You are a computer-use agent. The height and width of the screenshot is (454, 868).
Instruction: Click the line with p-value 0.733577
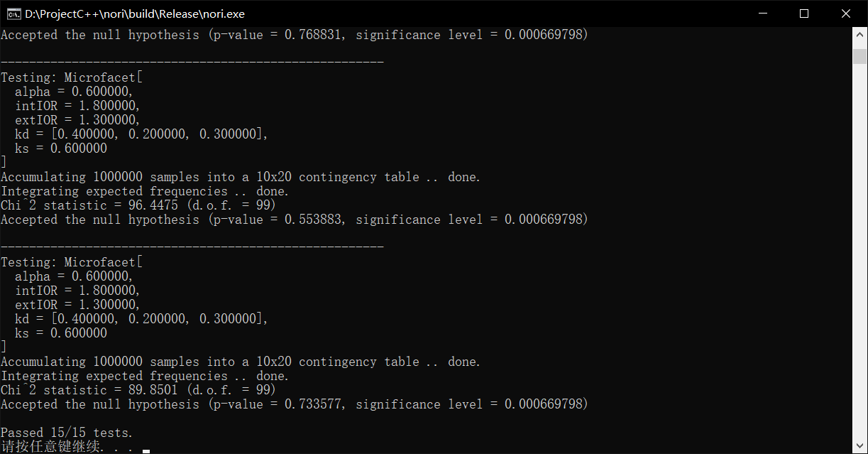point(294,404)
